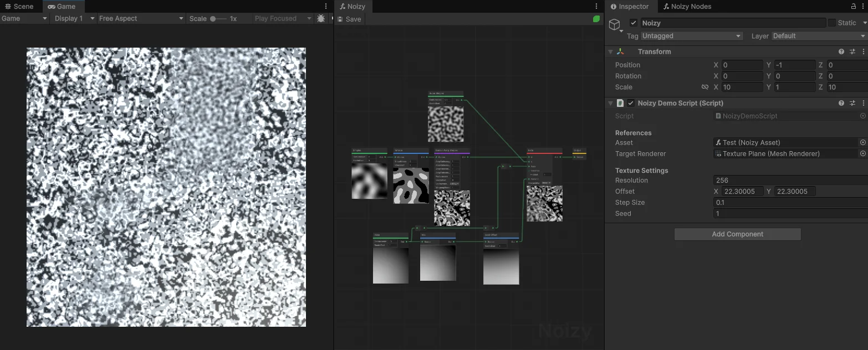Viewport: 868px width, 350px height.
Task: Toggle the Scale constrain proportions link icon
Action: click(x=705, y=87)
